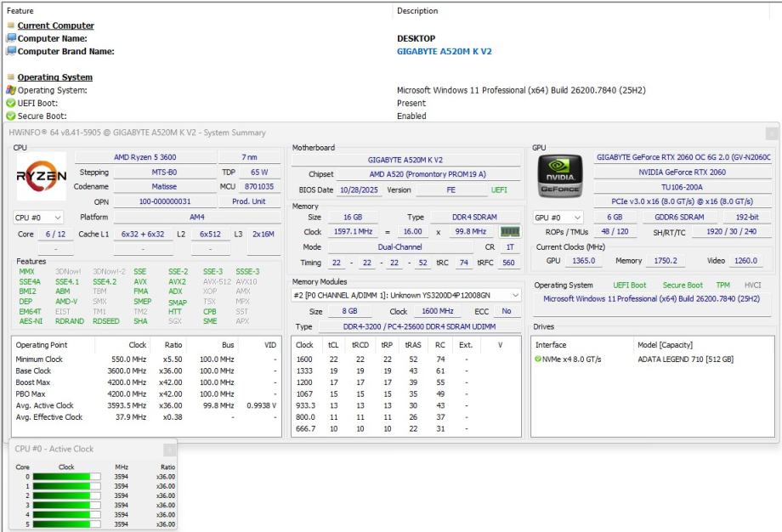Click the Computer Brand Name monitor icon
The width and height of the screenshot is (782, 532).
[11, 51]
